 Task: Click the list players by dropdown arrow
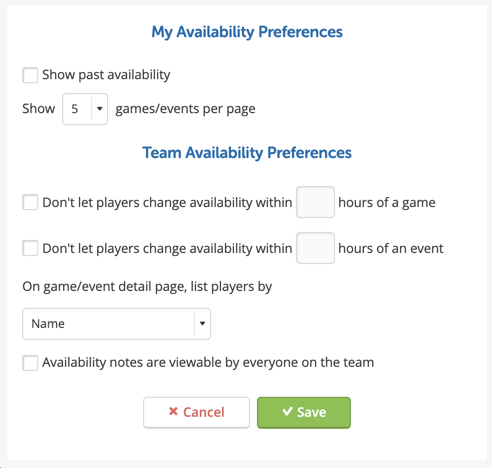pyautogui.click(x=202, y=323)
